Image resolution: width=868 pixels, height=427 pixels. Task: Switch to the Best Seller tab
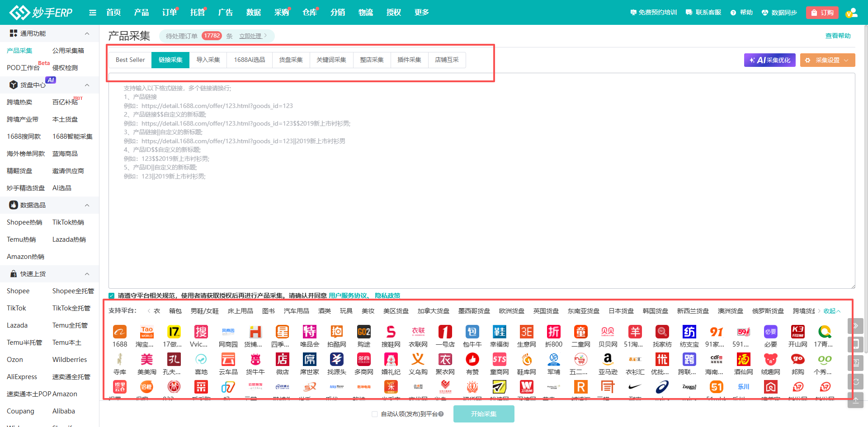(130, 60)
